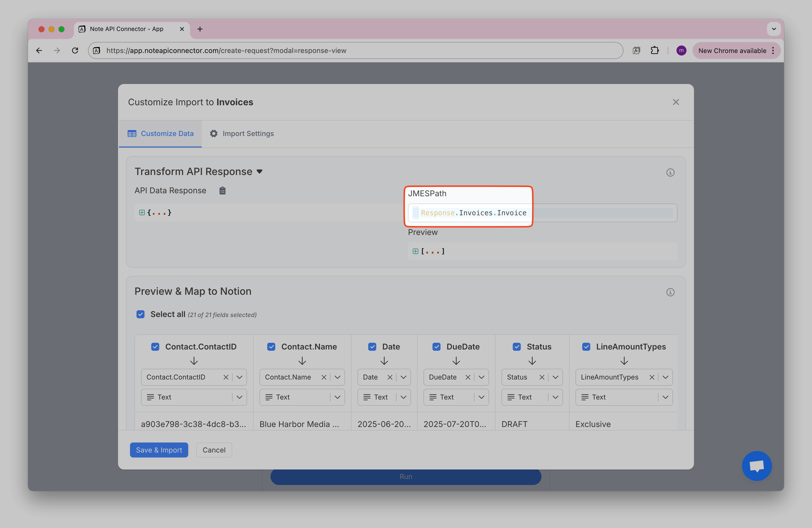Screen dimensions: 812x528
Task: Uncheck the LineAmountTypes column
Action: point(586,347)
